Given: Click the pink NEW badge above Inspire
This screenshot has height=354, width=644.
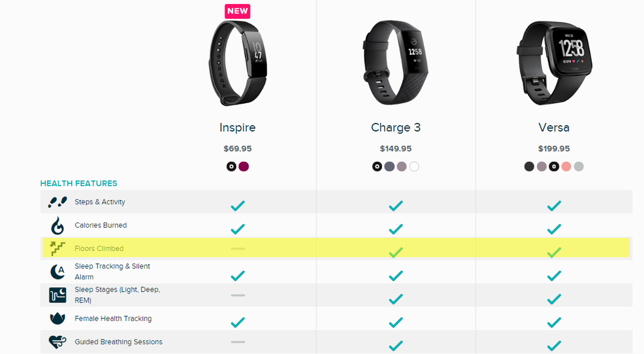Looking at the screenshot, I should [237, 11].
